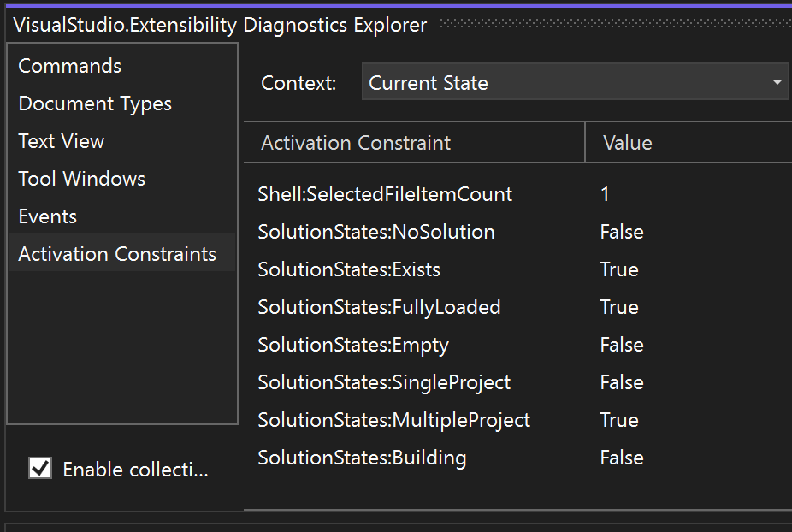Click the Context dropdown arrow

pos(777,81)
